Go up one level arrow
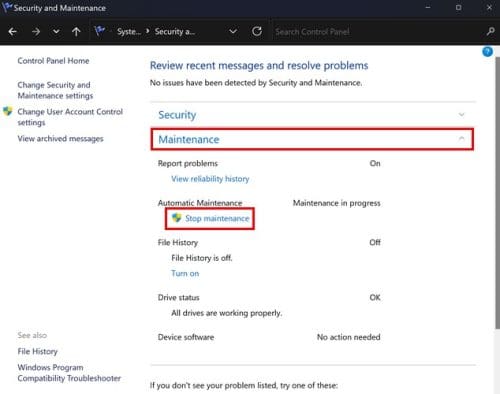 point(76,32)
